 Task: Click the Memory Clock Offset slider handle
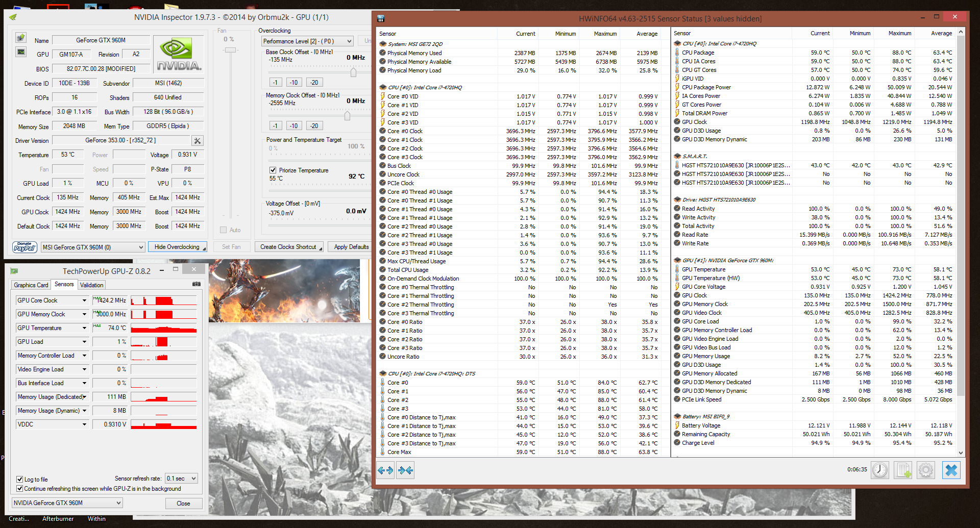tap(348, 116)
